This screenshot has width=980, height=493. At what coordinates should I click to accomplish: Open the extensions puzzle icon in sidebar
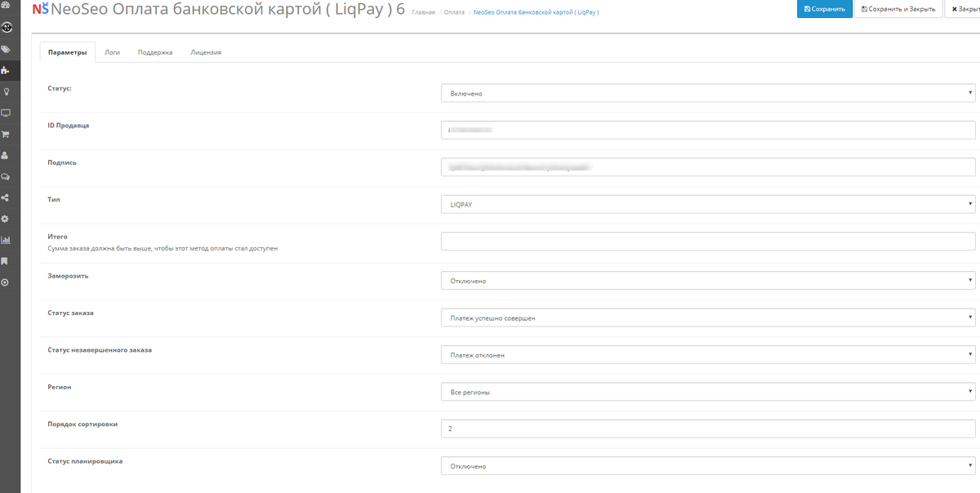[6, 70]
